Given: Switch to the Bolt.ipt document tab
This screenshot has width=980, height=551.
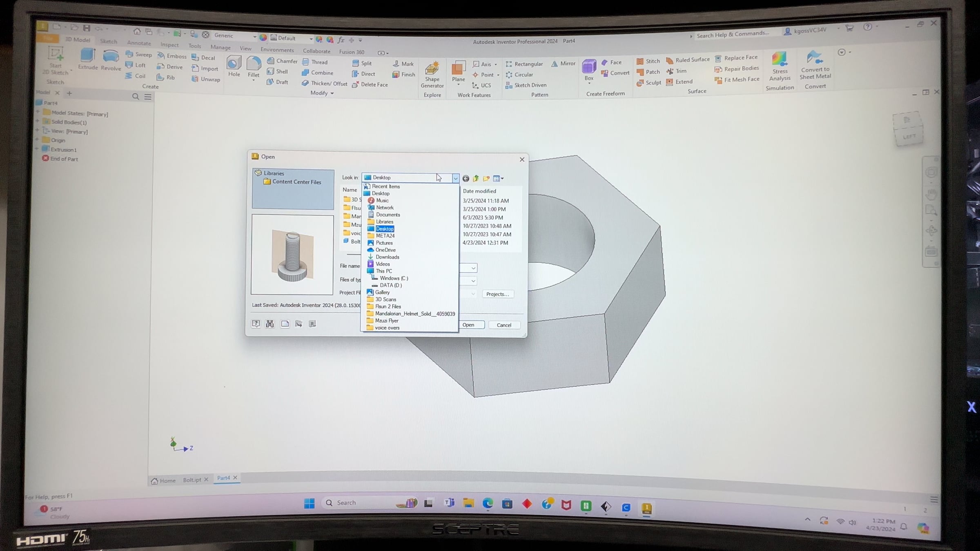Looking at the screenshot, I should [x=192, y=480].
